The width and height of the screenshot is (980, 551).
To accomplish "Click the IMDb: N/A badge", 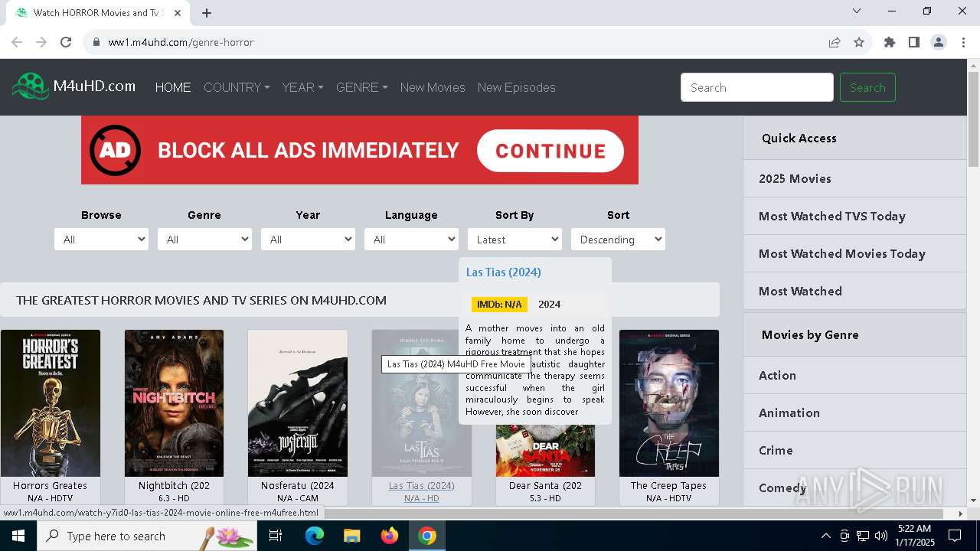I will pos(499,304).
